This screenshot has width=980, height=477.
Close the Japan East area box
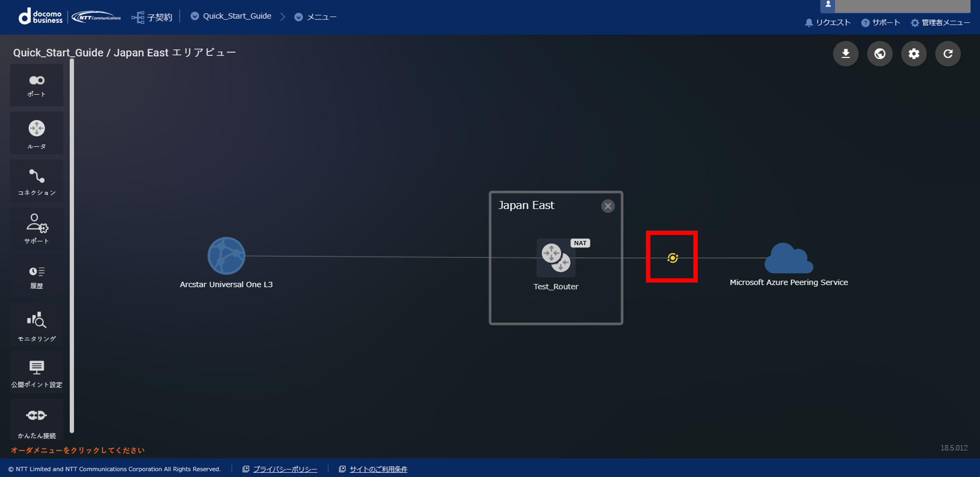click(608, 206)
